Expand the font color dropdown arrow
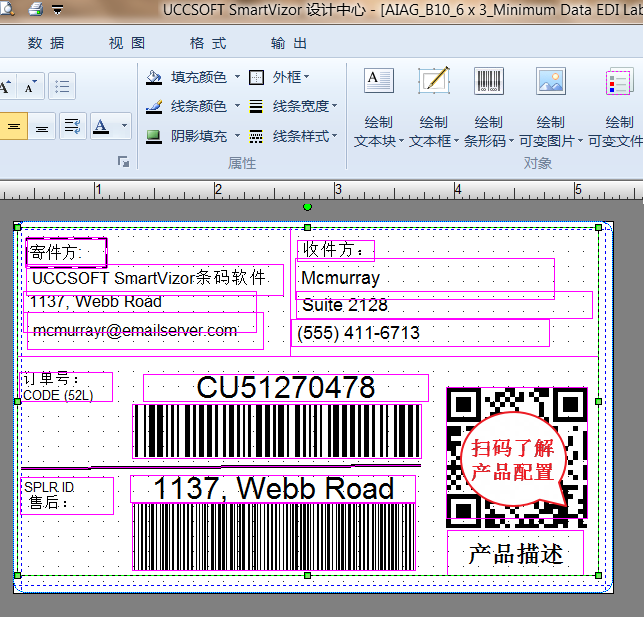Image resolution: width=644 pixels, height=617 pixels. click(124, 125)
